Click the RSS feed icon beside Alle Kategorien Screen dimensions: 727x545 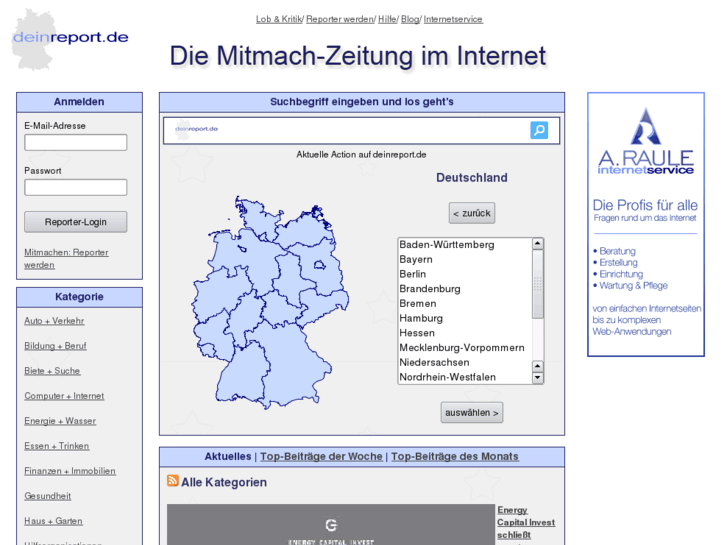[172, 481]
